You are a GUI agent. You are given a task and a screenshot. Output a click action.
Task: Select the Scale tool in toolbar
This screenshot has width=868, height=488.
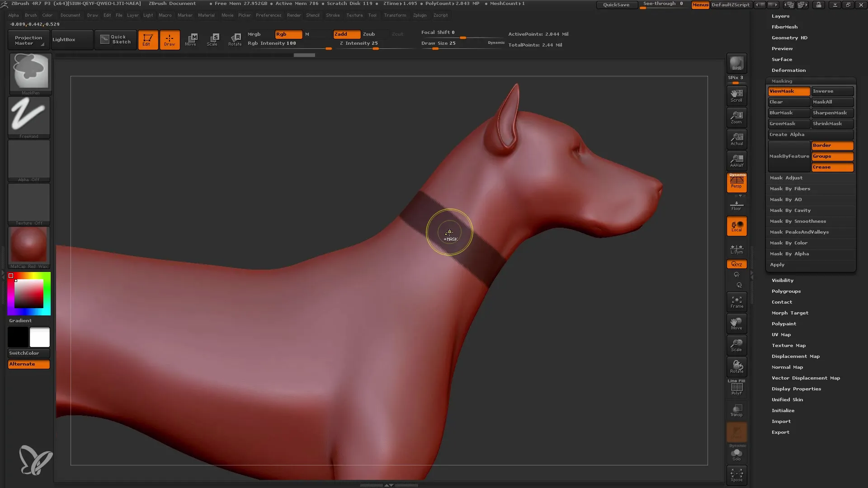[213, 39]
